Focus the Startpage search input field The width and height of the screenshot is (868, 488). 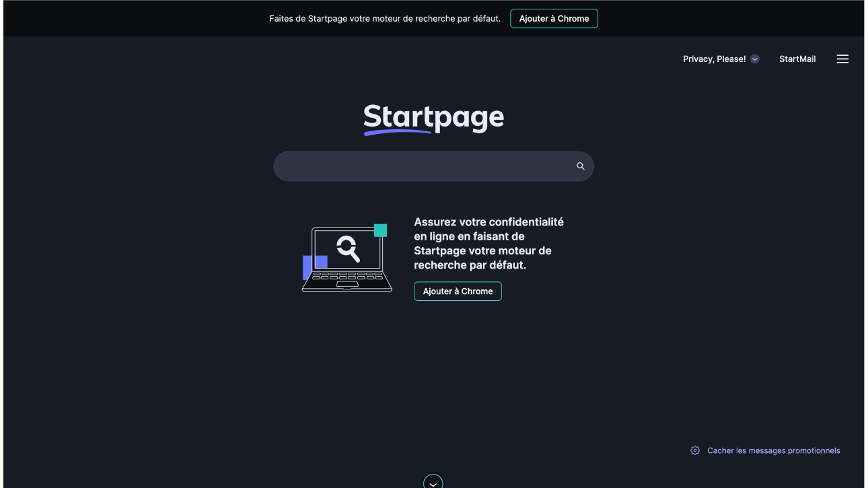(x=424, y=166)
